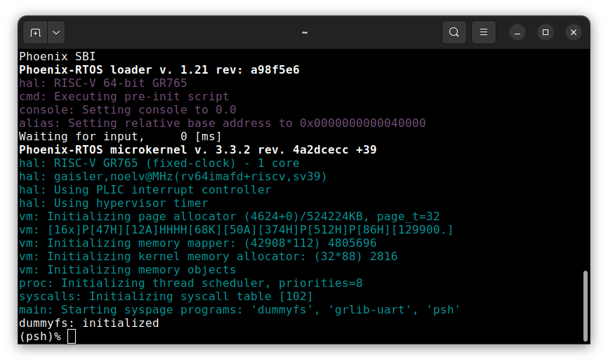Viewport: 608px width, 364px height.
Task: Close the terminal window
Action: click(574, 32)
